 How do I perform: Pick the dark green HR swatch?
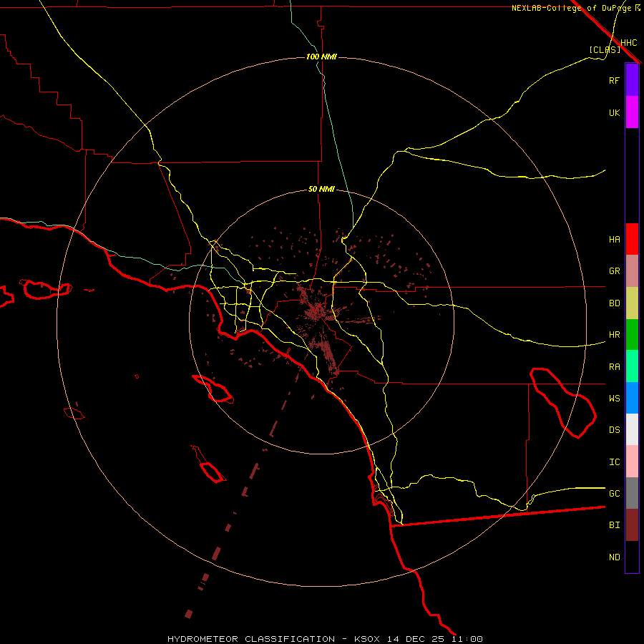coord(632,334)
